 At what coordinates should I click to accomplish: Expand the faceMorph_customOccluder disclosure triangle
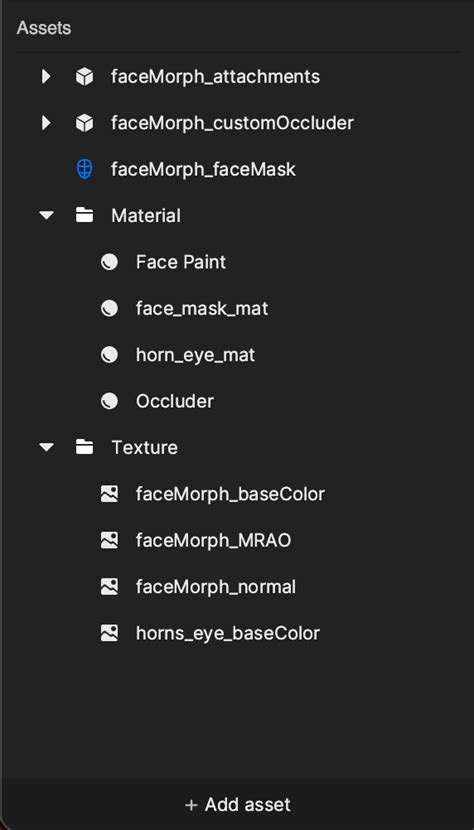point(46,123)
